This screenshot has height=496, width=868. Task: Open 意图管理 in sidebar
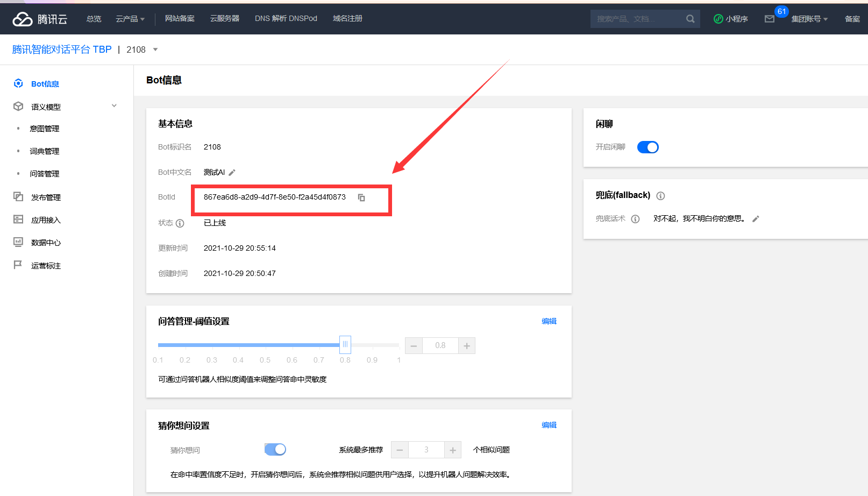pos(45,129)
